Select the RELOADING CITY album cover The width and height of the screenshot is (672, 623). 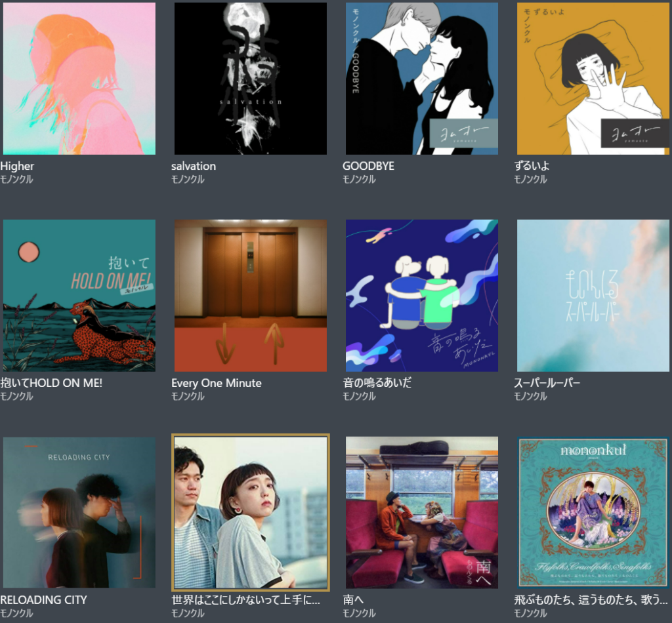[79, 513]
